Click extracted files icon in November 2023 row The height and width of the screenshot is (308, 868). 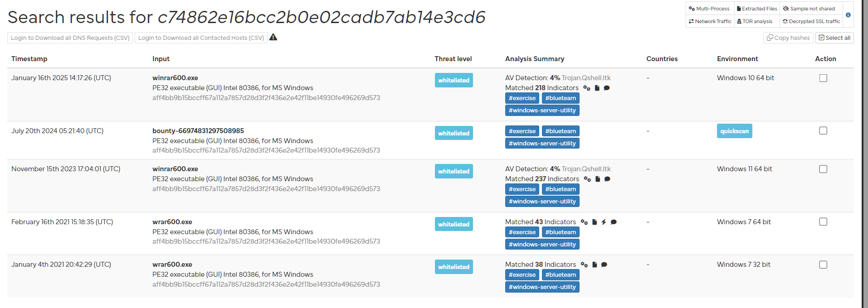[598, 179]
